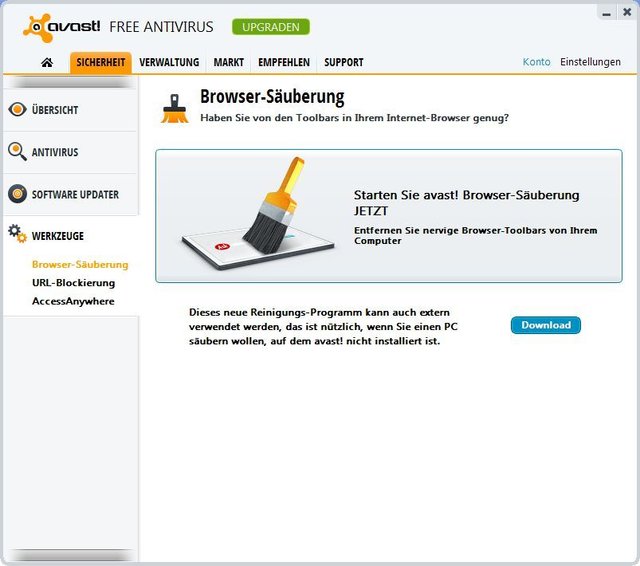Click the FREE ANTIVIRUS title text
Viewport: 640px width, 566px height.
point(161,27)
